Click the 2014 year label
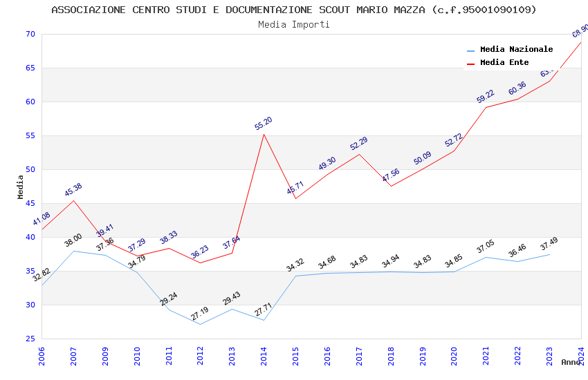588x380 pixels. [264, 356]
